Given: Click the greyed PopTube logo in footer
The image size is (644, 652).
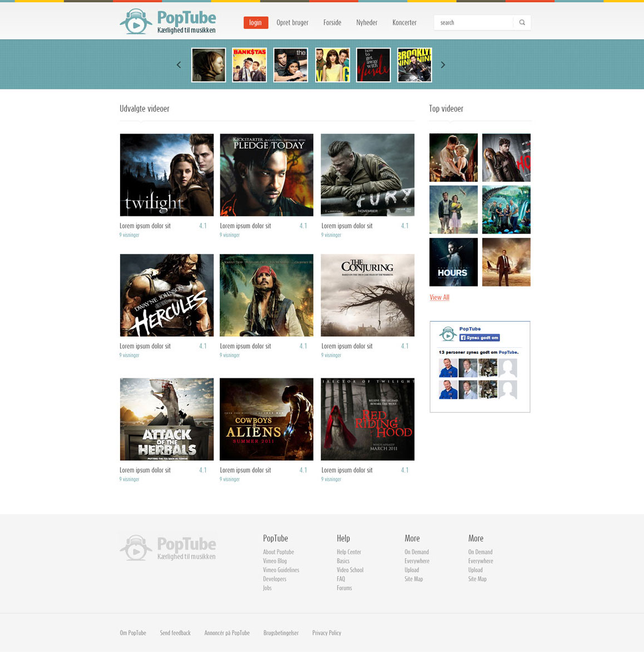Looking at the screenshot, I should click(x=168, y=547).
